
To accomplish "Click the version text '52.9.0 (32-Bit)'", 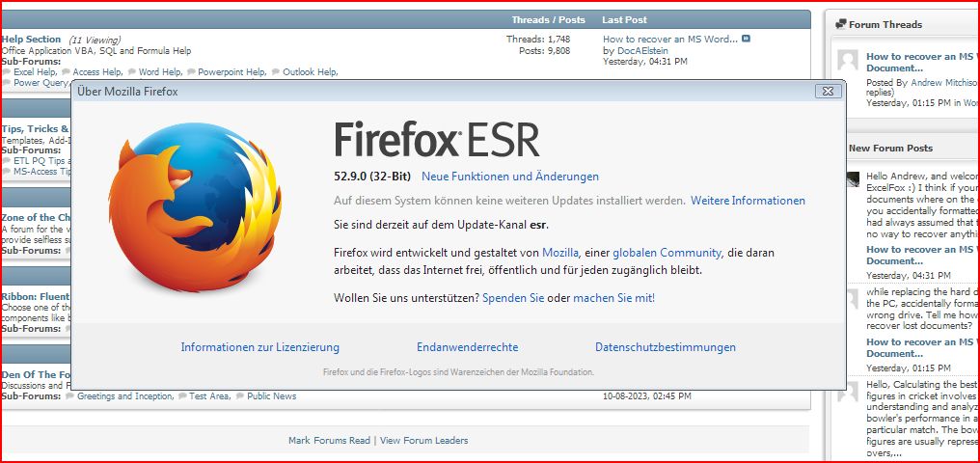I will coord(372,177).
